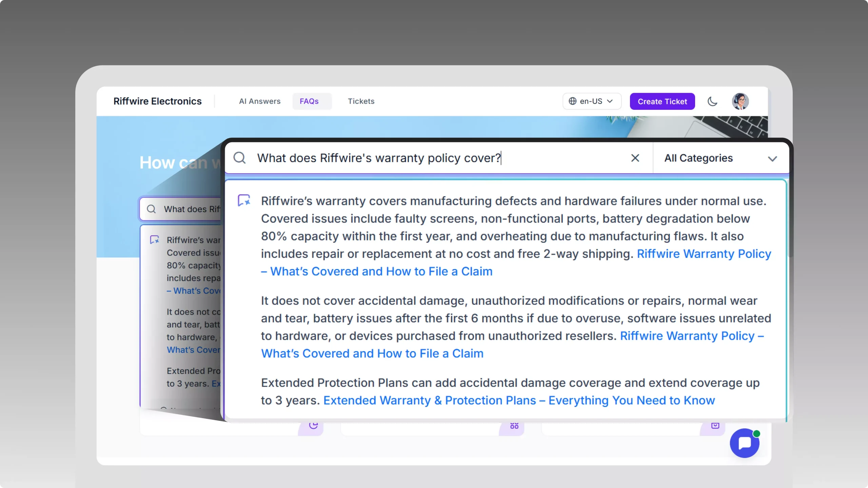868x488 pixels.
Task: Click the small background search box
Action: 181,209
